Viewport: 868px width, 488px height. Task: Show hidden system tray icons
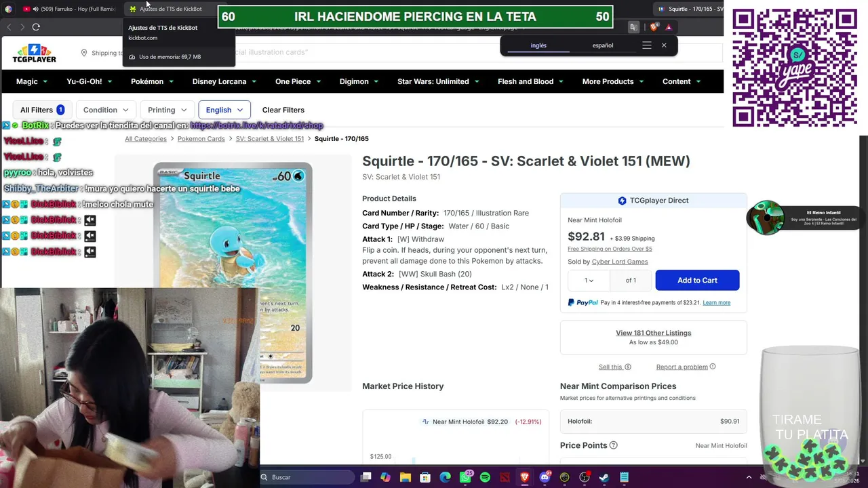(749, 477)
